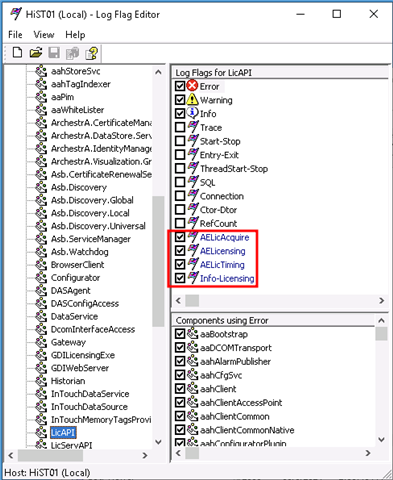393x480 pixels.
Task: Open the View menu
Action: [44, 35]
